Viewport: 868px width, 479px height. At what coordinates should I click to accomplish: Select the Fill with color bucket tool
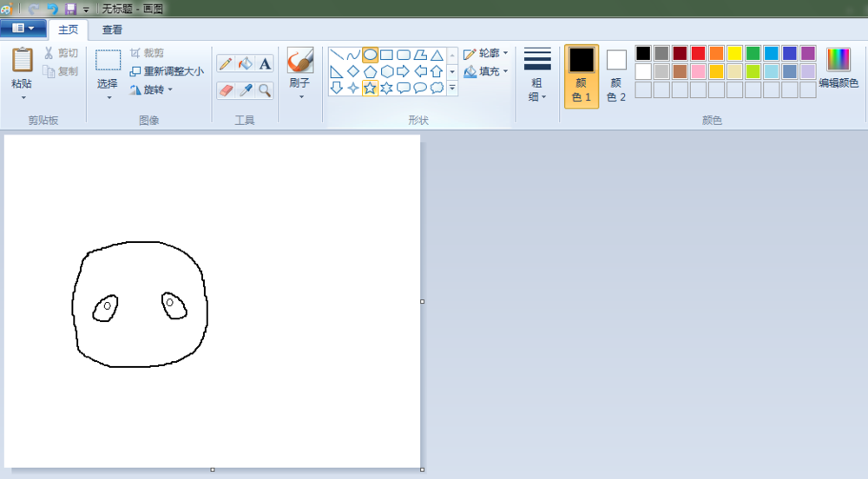(x=246, y=63)
